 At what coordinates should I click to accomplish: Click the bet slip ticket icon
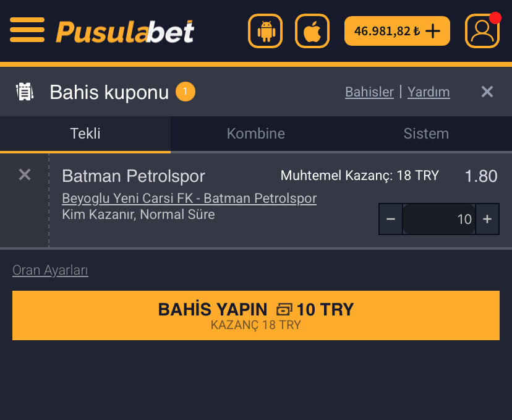(x=25, y=92)
